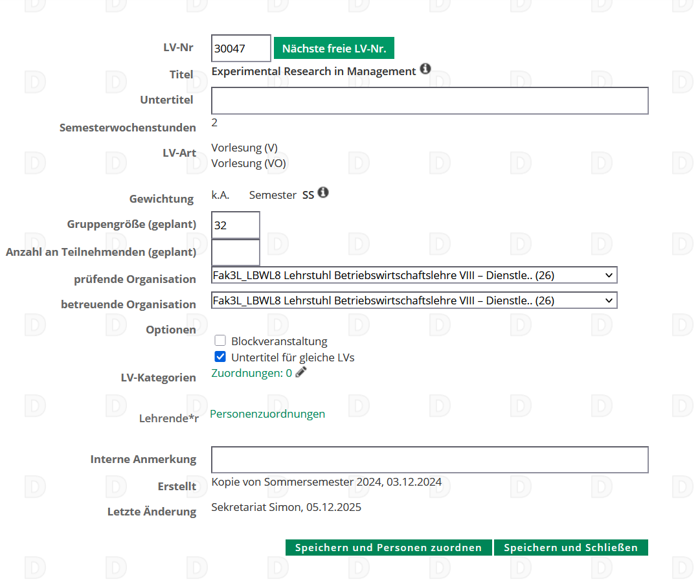The image size is (700, 588).
Task: Click into the Interne Anmerkung text field
Action: [429, 460]
